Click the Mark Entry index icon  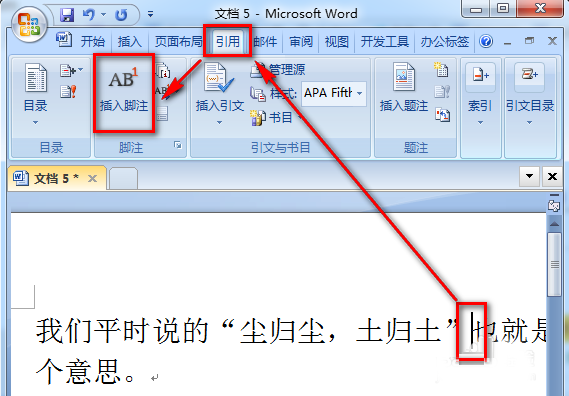(480, 75)
